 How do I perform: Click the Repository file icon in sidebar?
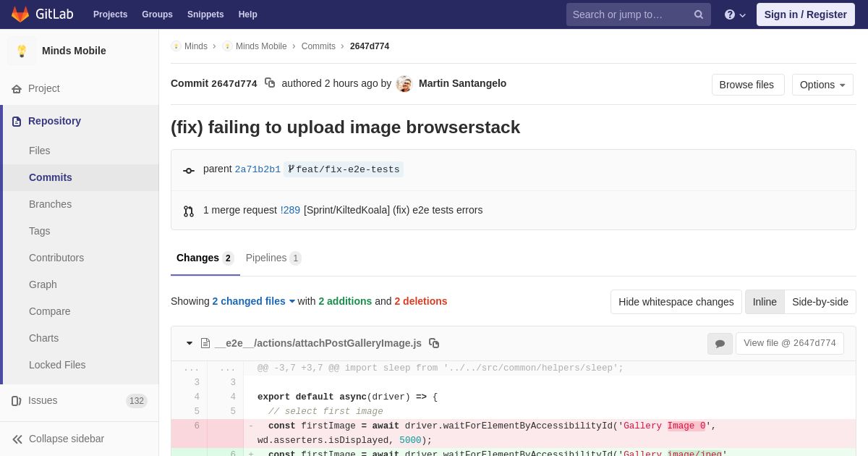pyautogui.click(x=17, y=122)
